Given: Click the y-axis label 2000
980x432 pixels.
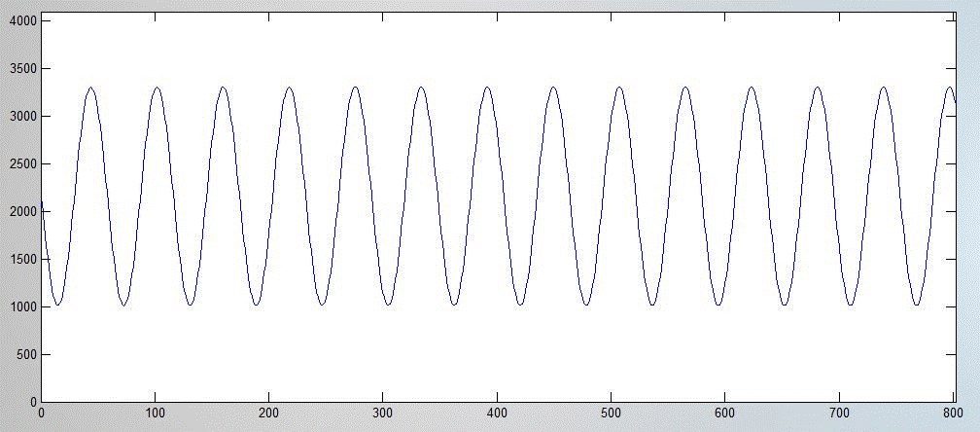Looking at the screenshot, I should 23,212.
